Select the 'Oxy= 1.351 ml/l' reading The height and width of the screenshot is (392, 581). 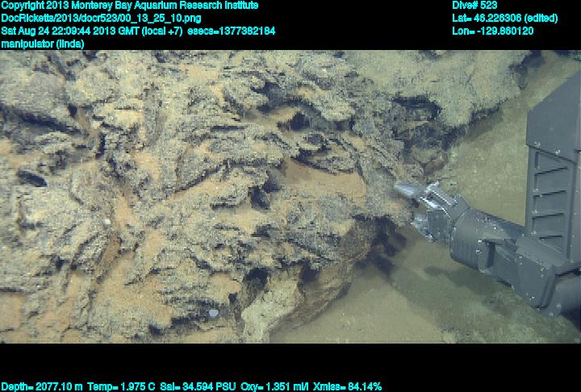pyautogui.click(x=274, y=387)
